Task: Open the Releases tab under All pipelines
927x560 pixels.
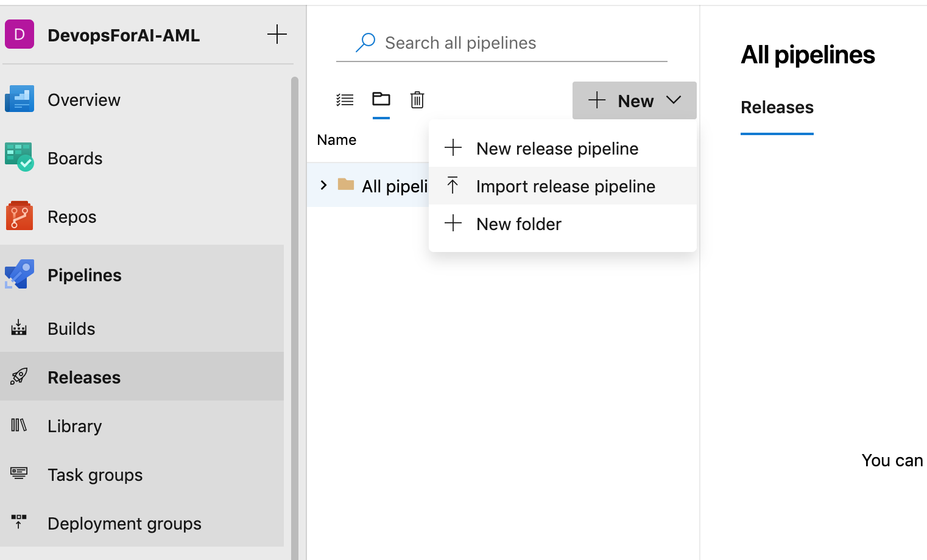Action: [777, 108]
